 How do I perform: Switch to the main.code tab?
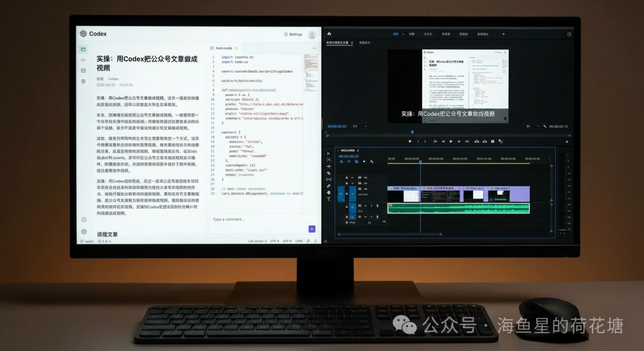pyautogui.click(x=224, y=48)
